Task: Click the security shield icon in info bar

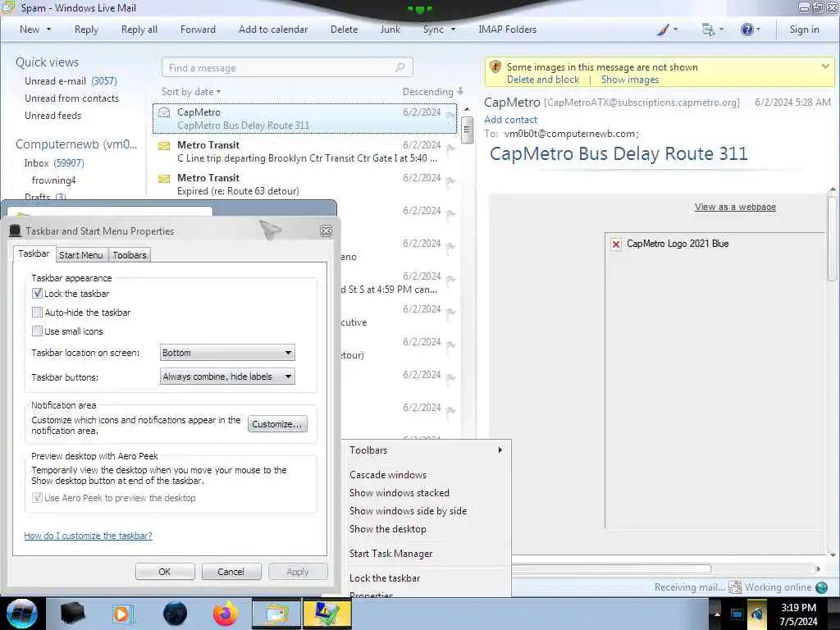Action: click(495, 67)
